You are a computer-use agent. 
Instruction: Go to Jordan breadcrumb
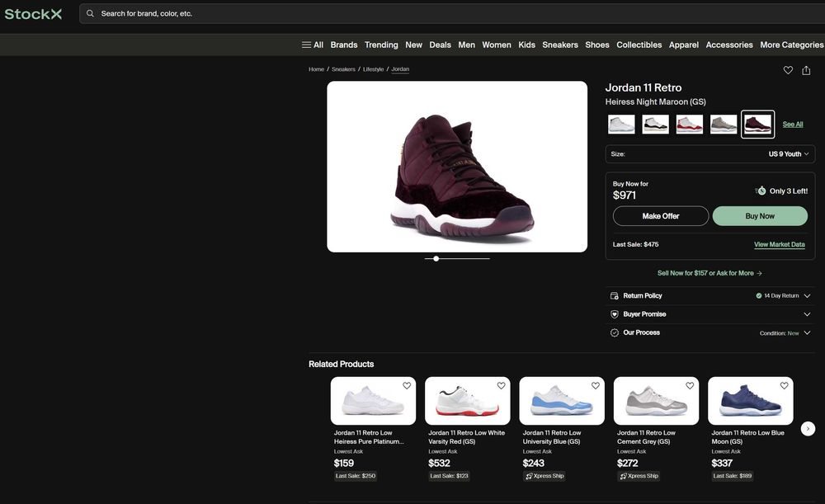point(400,69)
